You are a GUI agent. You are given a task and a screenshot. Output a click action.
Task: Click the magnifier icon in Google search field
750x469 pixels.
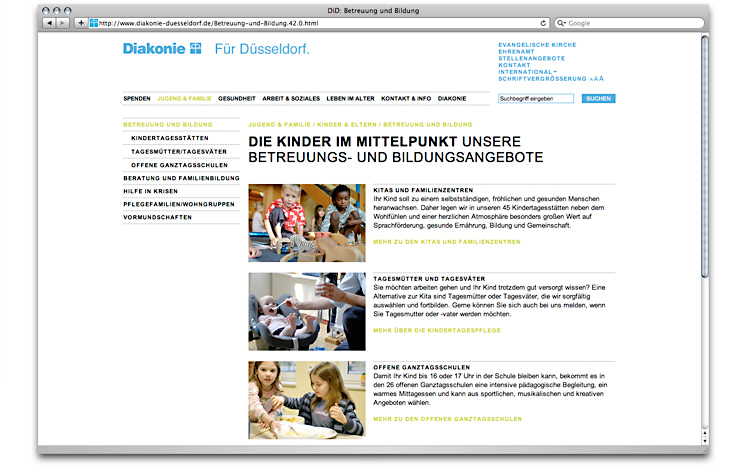[x=561, y=23]
